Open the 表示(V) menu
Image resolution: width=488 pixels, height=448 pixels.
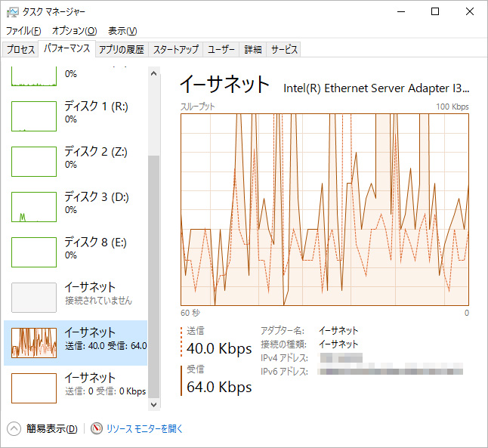122,31
